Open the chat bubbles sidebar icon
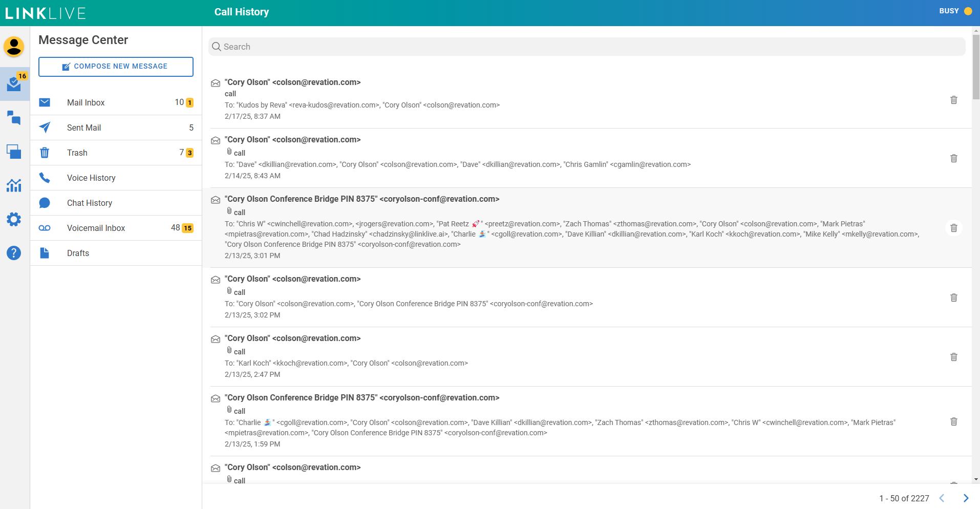980x509 pixels. point(14,118)
